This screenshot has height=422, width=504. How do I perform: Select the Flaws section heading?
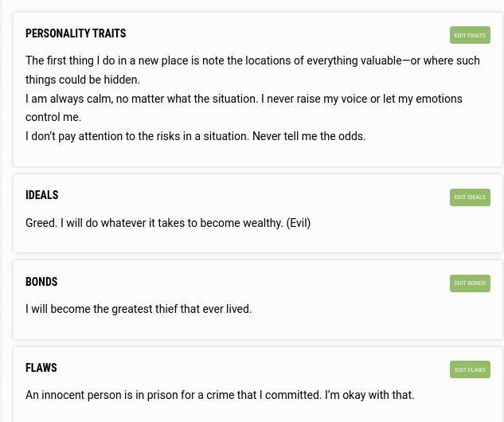click(41, 368)
